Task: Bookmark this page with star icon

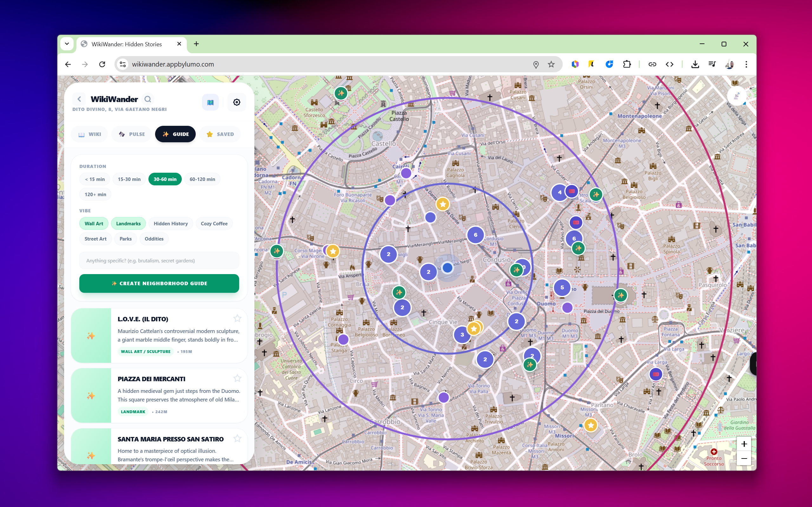Action: pyautogui.click(x=551, y=64)
